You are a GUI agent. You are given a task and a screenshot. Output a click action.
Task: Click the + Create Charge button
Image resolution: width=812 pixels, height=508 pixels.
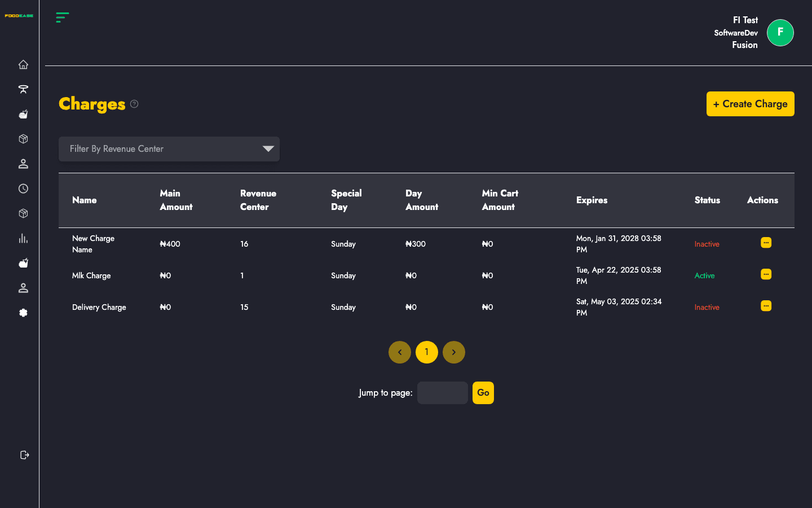point(751,104)
